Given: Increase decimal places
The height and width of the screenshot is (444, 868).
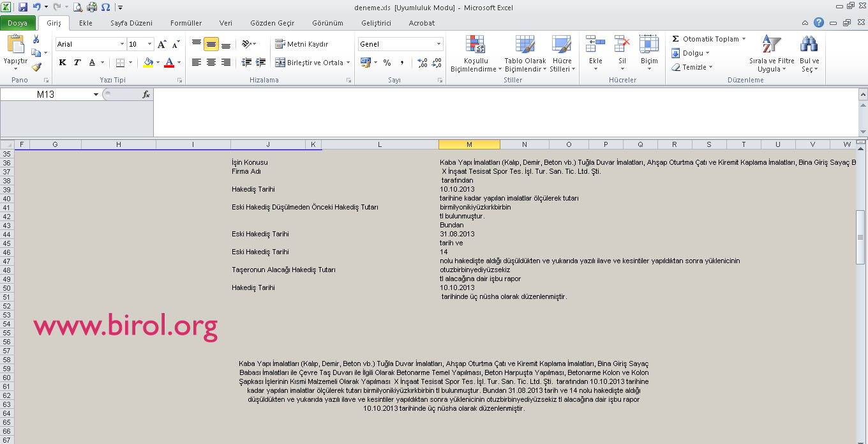Looking at the screenshot, I should pos(422,63).
